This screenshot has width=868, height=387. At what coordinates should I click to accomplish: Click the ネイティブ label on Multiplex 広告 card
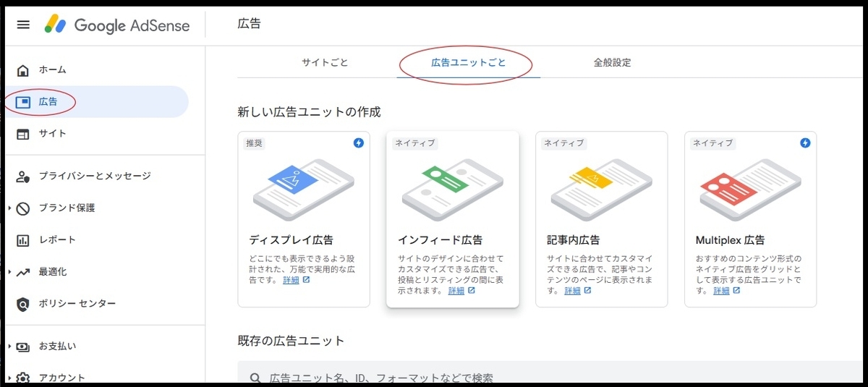[713, 143]
